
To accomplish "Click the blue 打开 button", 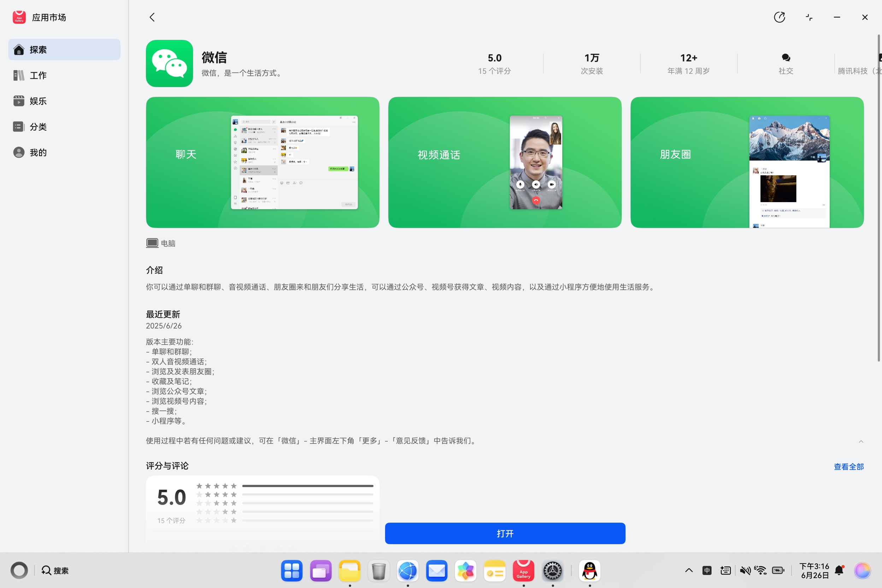I will tap(505, 533).
